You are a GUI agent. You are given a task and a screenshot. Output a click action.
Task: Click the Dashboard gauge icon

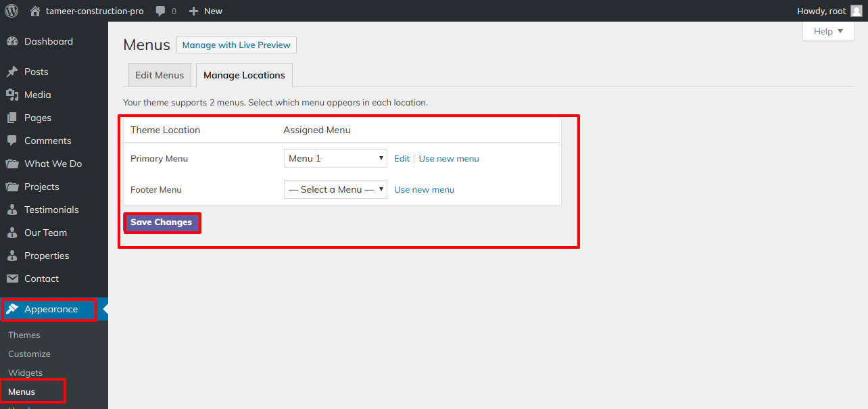[12, 41]
